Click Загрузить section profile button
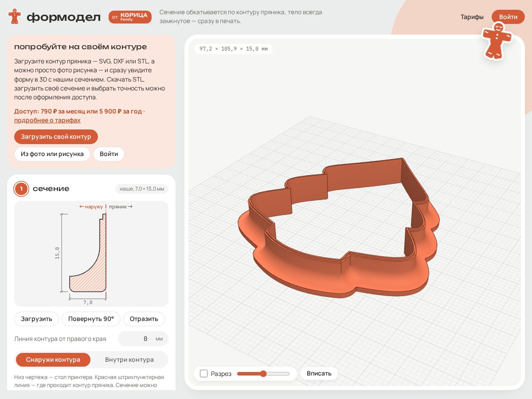This screenshot has height=399, width=532. pyautogui.click(x=36, y=319)
